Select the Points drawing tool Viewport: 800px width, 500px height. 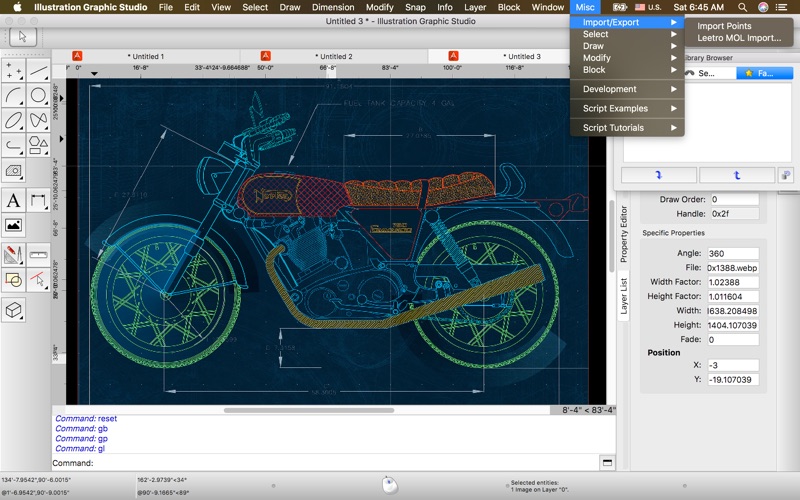coord(13,70)
